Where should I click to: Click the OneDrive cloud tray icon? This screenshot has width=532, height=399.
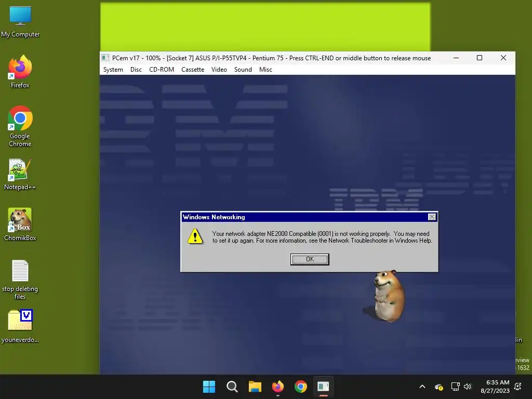pyautogui.click(x=438, y=387)
